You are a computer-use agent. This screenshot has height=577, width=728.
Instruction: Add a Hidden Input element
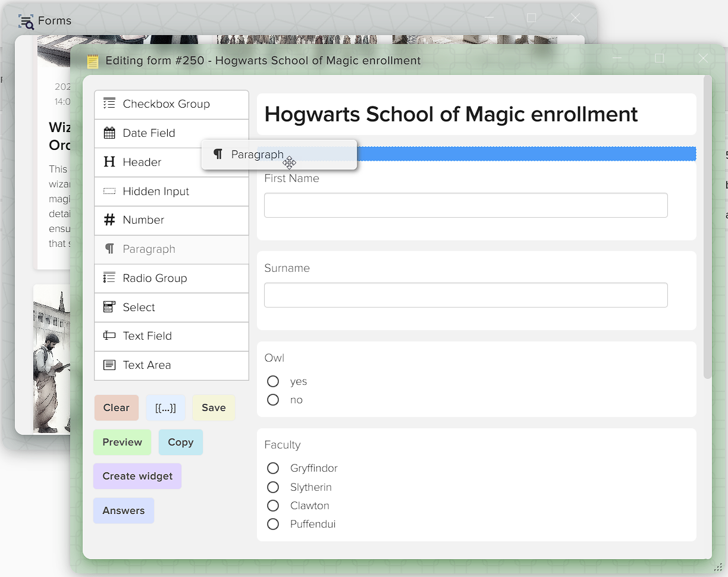click(x=171, y=192)
